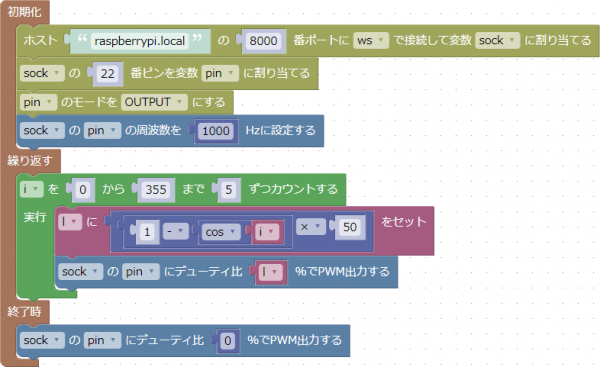Select the 初期化 section label
The height and width of the screenshot is (367, 600).
pyautogui.click(x=24, y=12)
